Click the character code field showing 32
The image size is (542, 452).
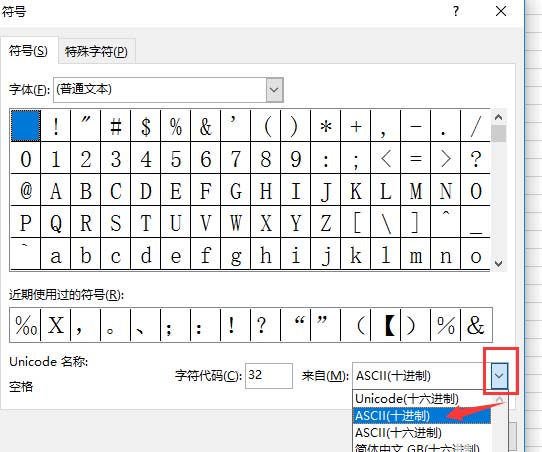coord(269,376)
